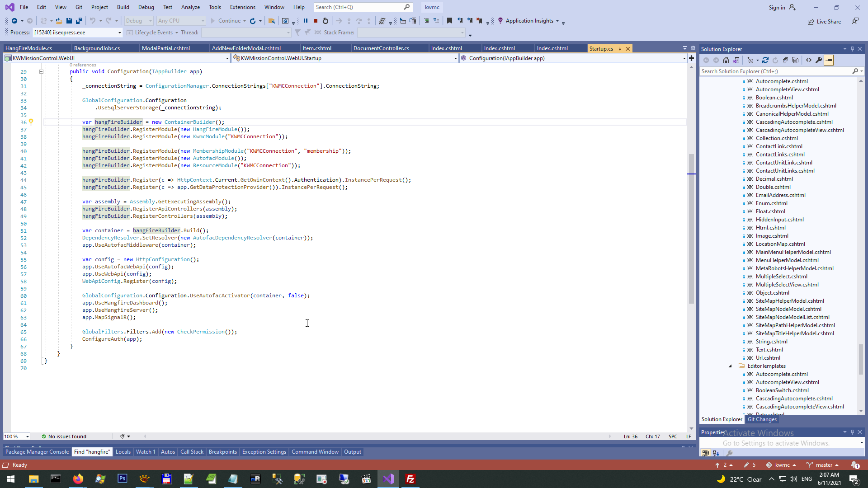The height and width of the screenshot is (488, 868).
Task: Toggle Preview Selected Items button
Action: click(829, 60)
